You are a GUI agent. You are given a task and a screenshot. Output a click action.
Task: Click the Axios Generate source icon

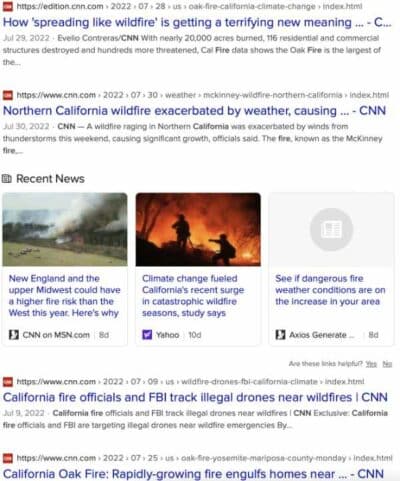[x=280, y=335]
